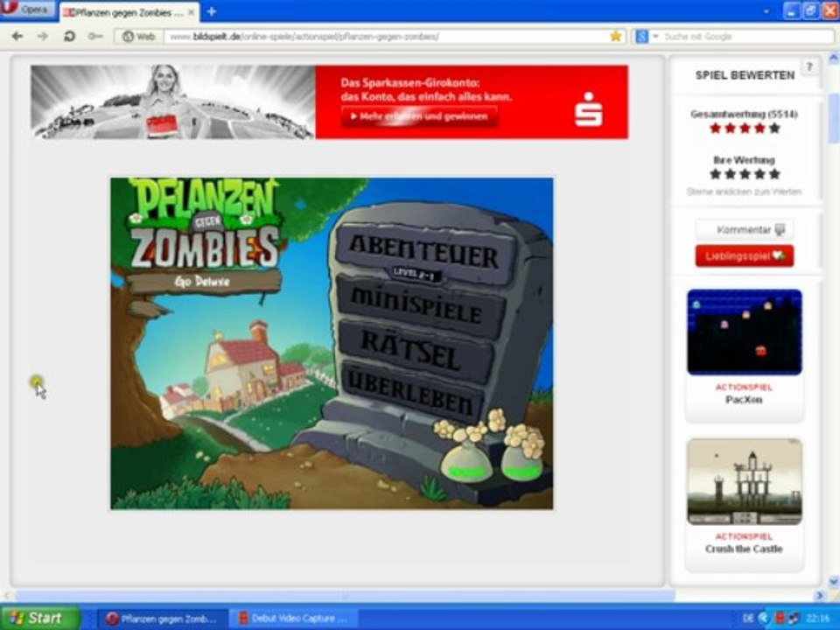Click the Kommentar button
This screenshot has width=840, height=630.
745,230
